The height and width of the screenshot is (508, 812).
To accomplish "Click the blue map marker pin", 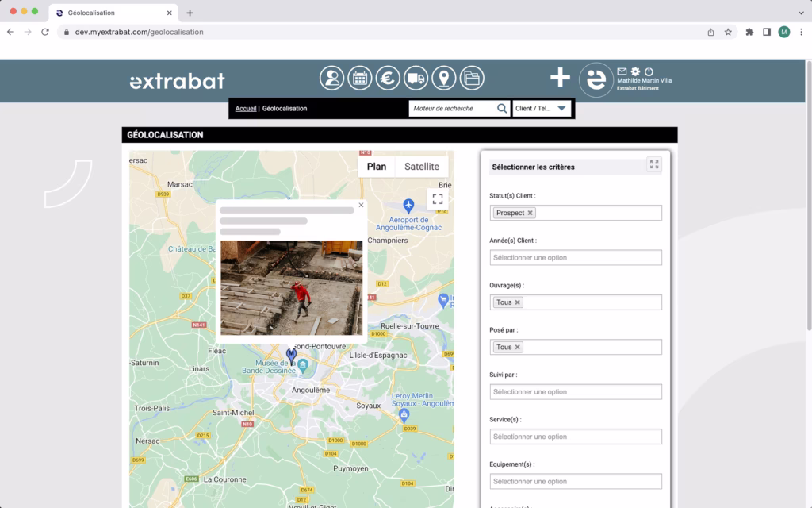I will [292, 355].
